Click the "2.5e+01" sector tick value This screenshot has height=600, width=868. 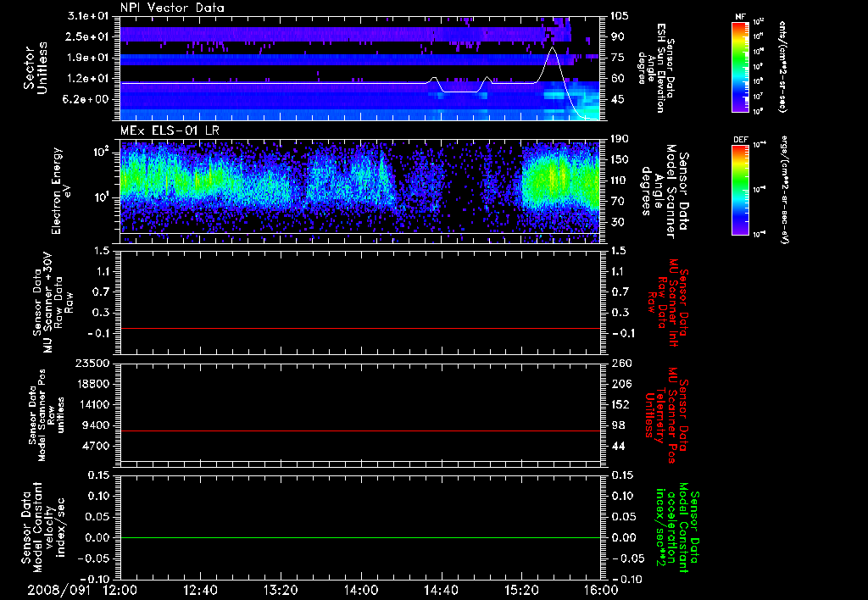[x=88, y=36]
